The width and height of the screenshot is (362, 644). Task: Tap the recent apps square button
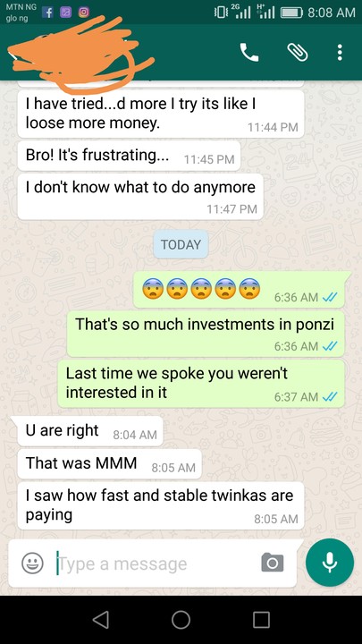point(261,619)
